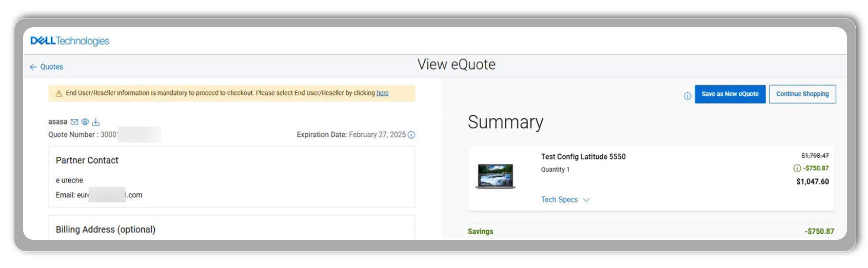The height and width of the screenshot is (268, 868).
Task: Click the green discount info icon
Action: pos(797,168)
